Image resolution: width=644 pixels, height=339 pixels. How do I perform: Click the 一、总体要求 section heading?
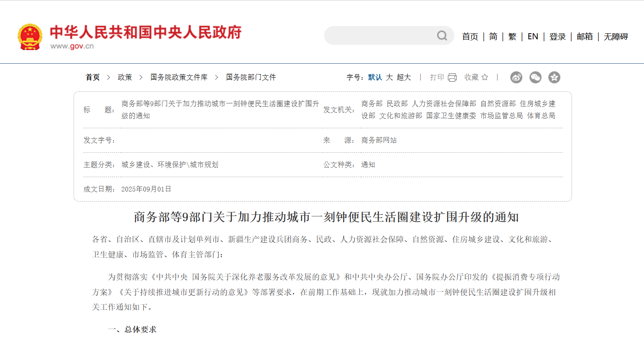[x=132, y=329]
